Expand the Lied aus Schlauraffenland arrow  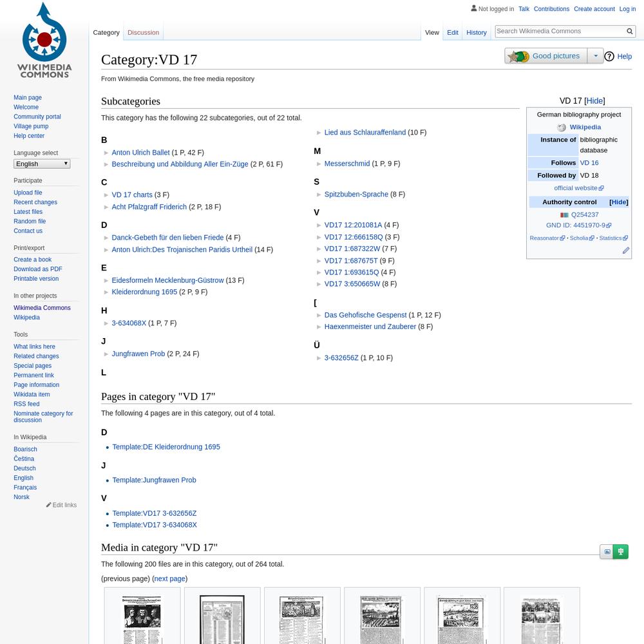click(319, 133)
